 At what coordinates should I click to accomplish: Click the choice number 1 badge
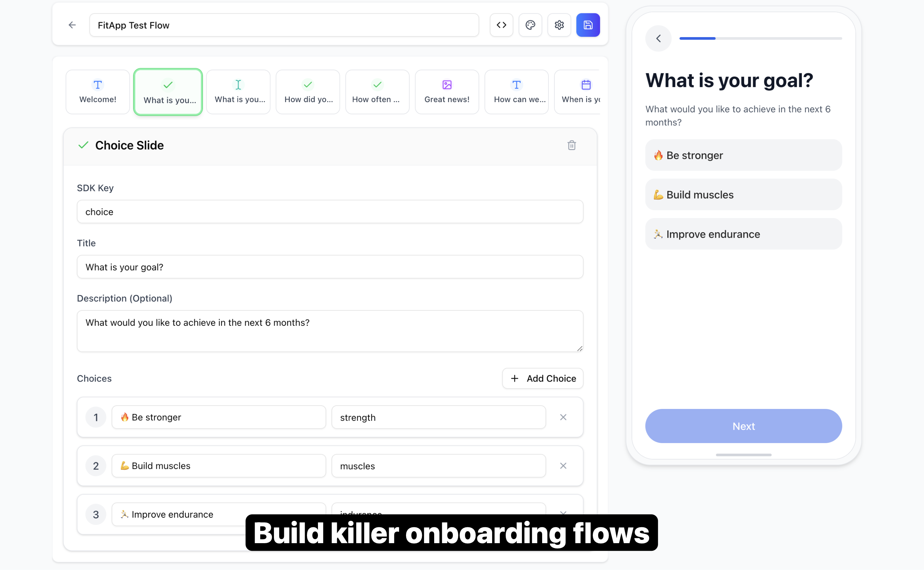point(96,417)
